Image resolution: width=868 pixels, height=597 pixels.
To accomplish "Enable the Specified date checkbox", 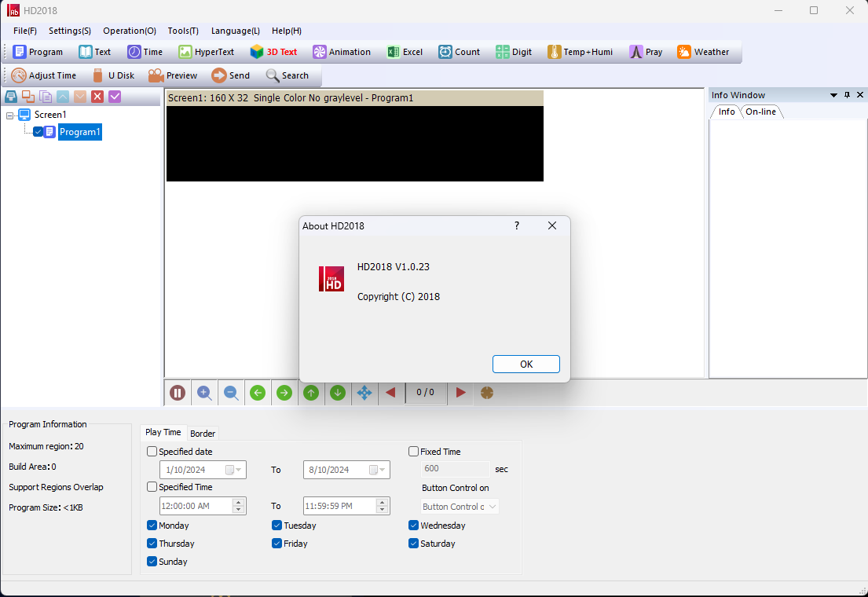I will [x=152, y=452].
